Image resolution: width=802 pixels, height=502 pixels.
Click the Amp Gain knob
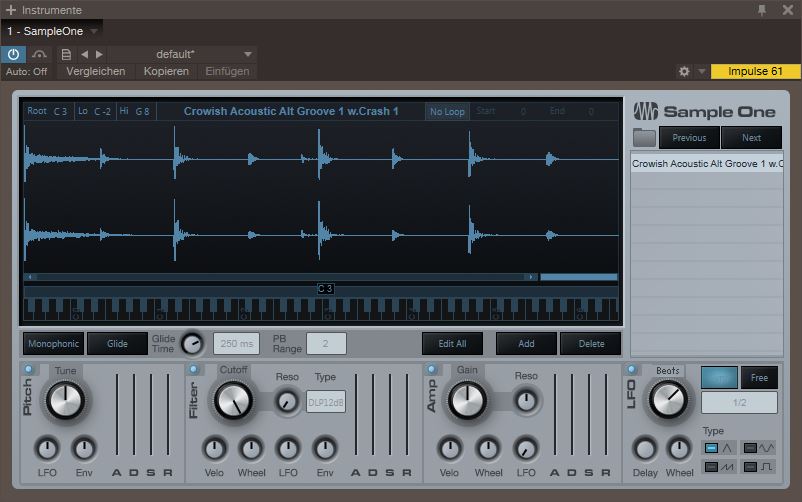[x=467, y=400]
